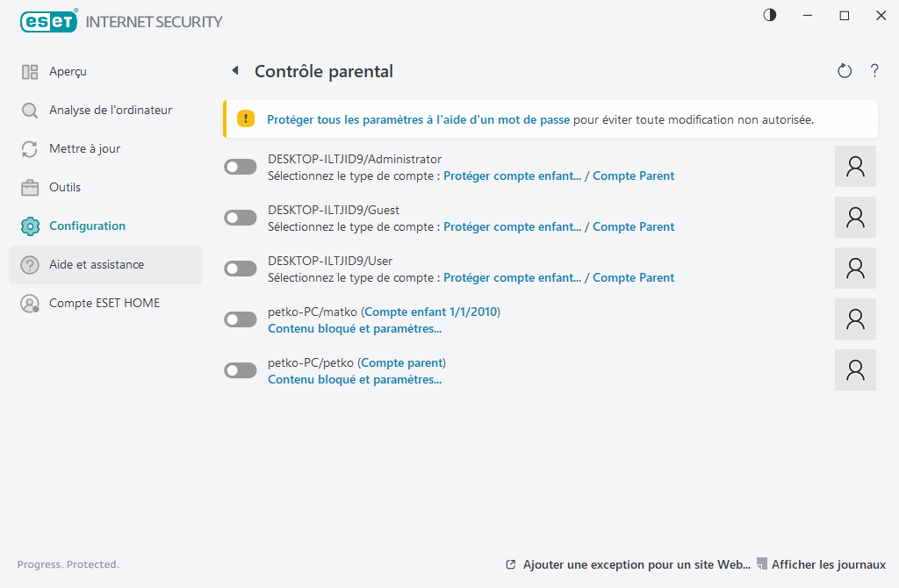Screen dimensions: 899x588
Task: Click Protéger tous les paramètres password link
Action: pos(418,119)
